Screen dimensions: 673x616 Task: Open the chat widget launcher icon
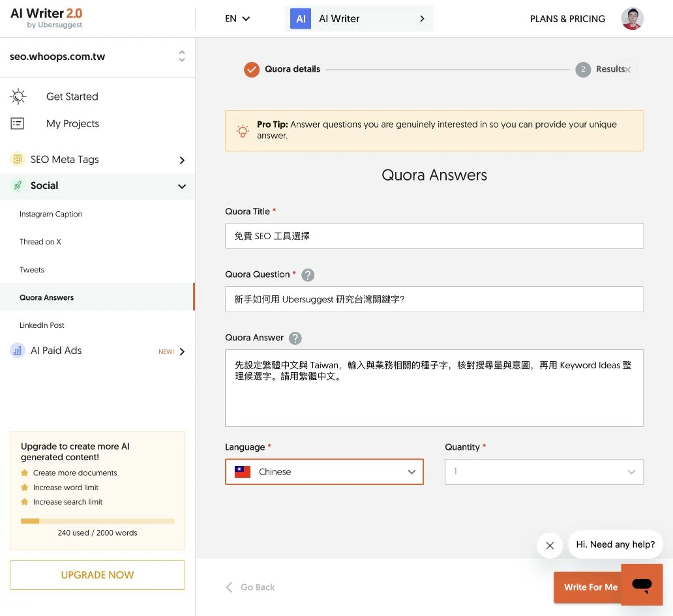642,585
